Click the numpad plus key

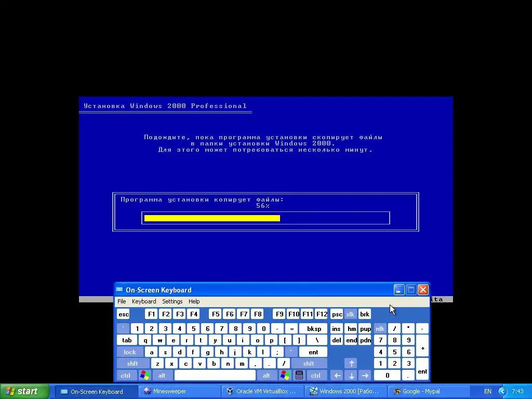coord(422,345)
